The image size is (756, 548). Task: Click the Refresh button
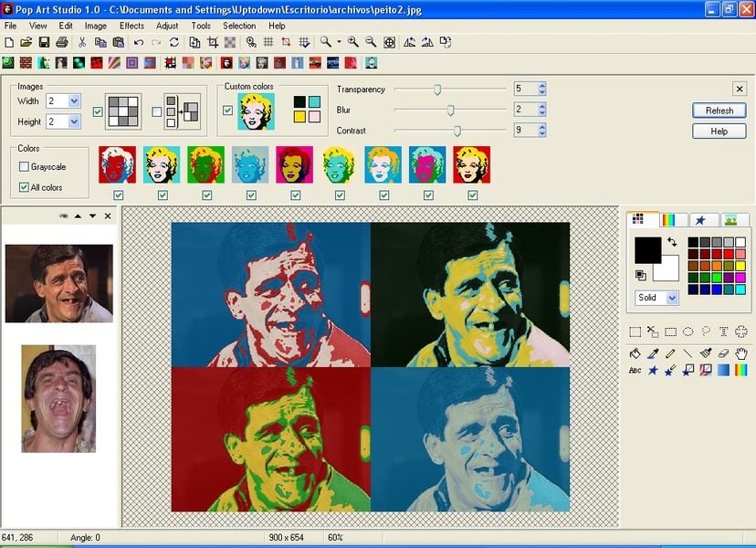719,111
